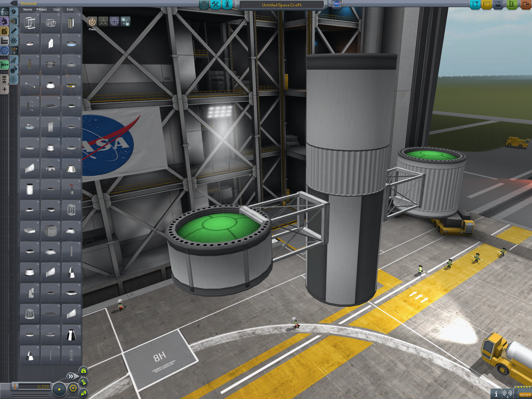Show the Engines parts category
Screen dimensions: 532x399
pos(14,31)
